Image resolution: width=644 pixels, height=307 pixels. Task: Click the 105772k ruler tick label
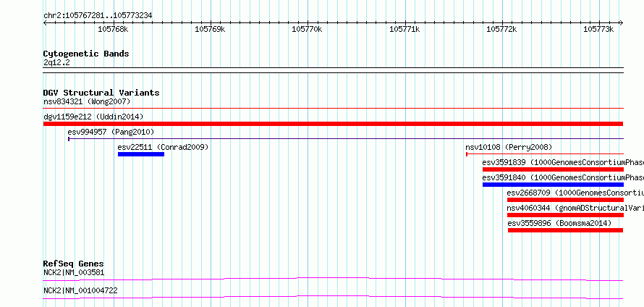501,29
